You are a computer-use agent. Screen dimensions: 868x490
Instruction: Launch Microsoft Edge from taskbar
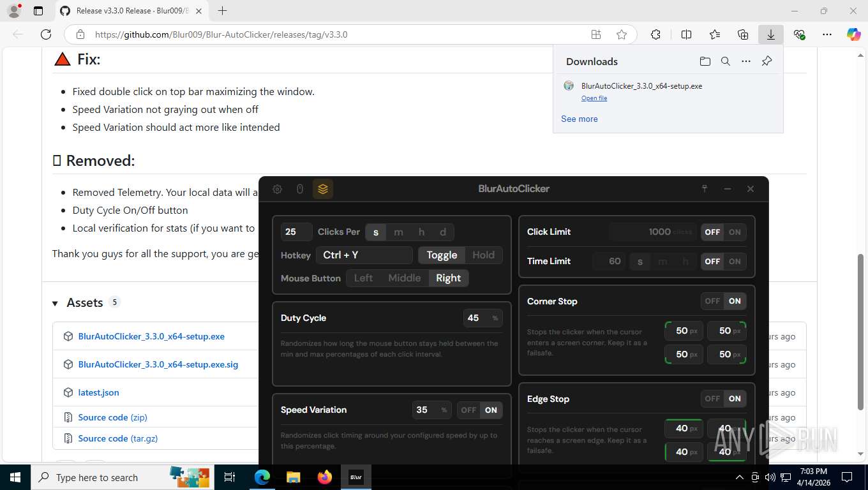(262, 477)
